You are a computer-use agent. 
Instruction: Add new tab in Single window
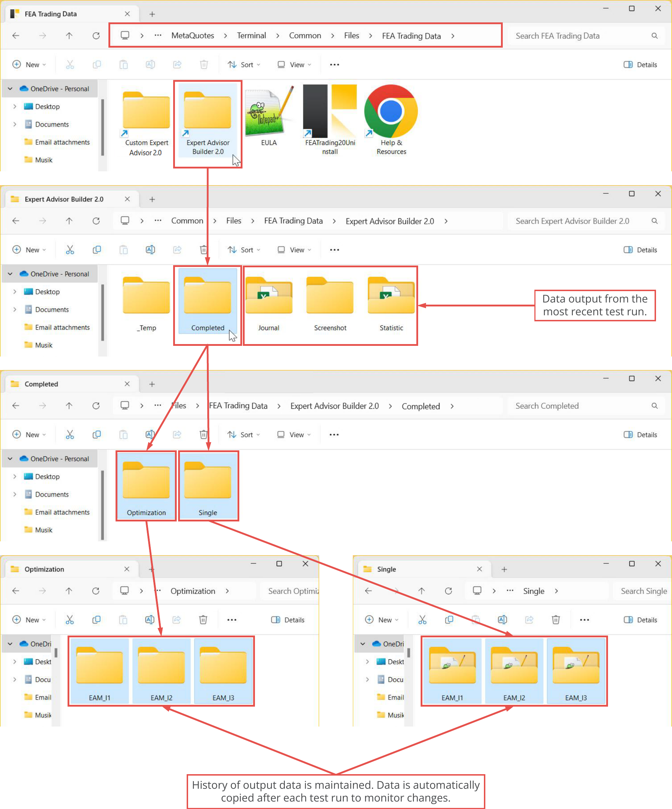[504, 569]
